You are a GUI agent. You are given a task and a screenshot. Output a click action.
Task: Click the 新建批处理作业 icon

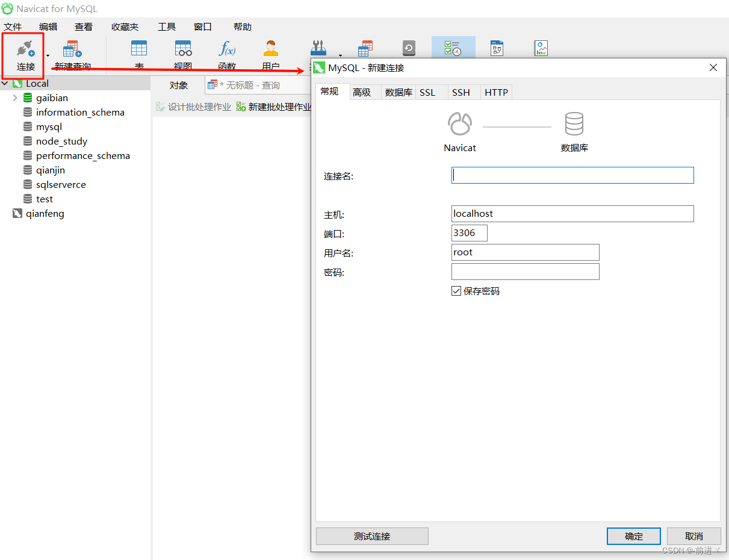tap(241, 107)
